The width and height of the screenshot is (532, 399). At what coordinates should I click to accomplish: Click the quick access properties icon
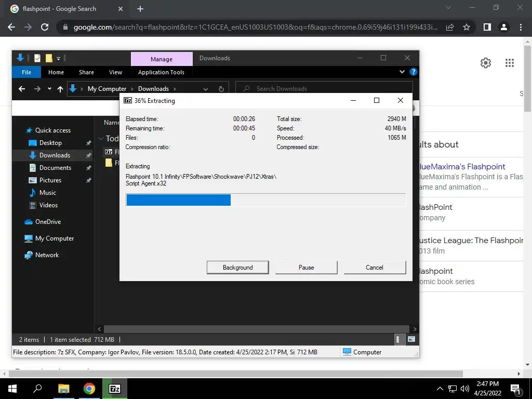pos(37,58)
